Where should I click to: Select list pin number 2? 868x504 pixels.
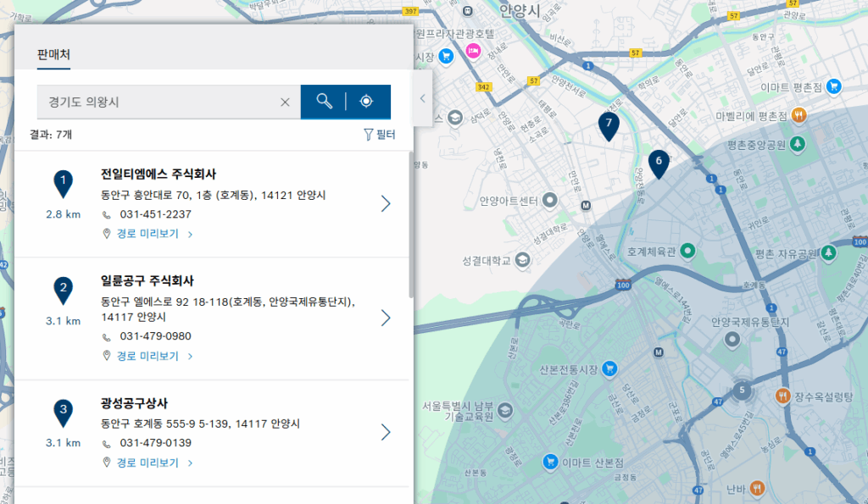pos(63,291)
